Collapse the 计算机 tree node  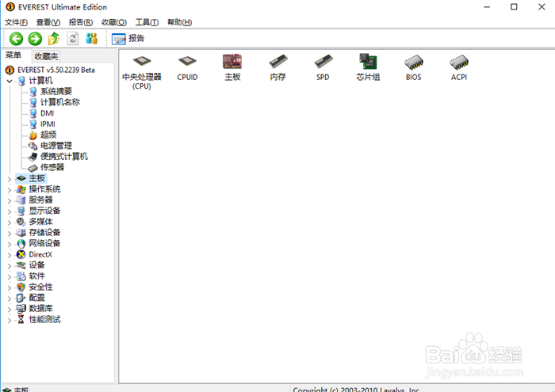(10, 81)
